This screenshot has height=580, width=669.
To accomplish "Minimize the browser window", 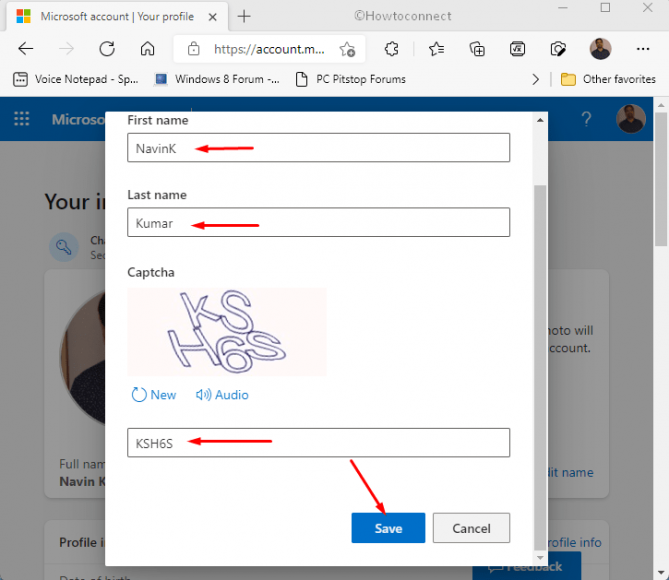I will (563, 8).
